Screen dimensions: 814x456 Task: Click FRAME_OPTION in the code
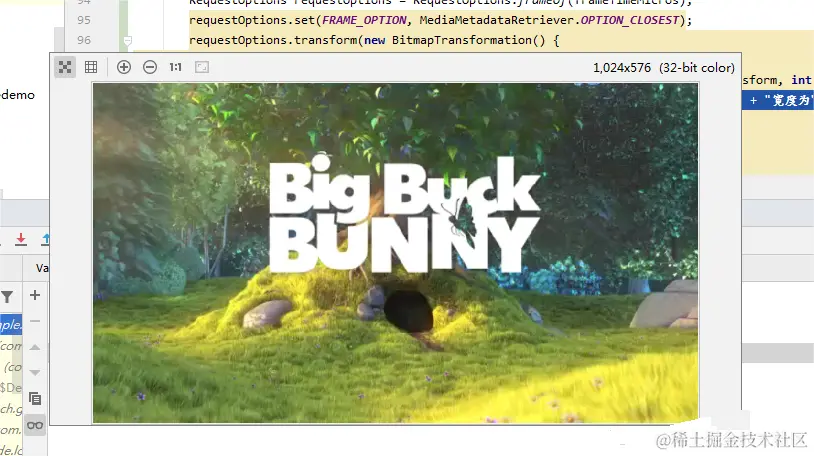click(364, 20)
